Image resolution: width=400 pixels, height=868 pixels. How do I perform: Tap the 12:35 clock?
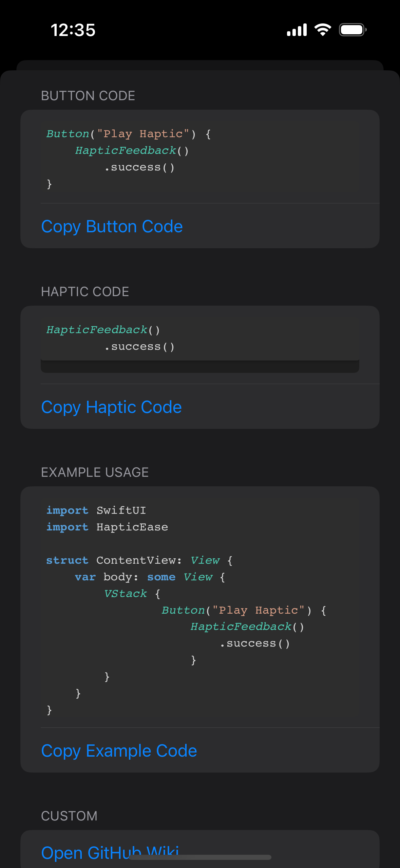73,30
